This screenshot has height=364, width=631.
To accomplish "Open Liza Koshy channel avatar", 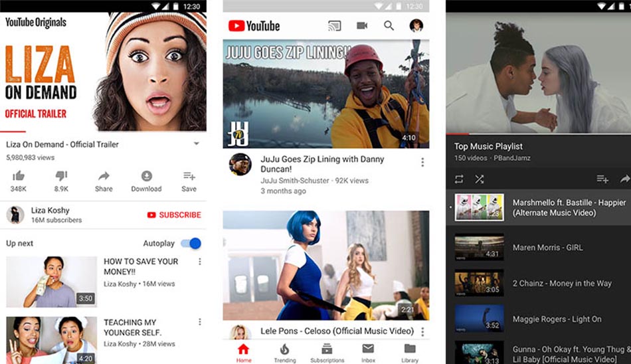I will click(x=15, y=215).
